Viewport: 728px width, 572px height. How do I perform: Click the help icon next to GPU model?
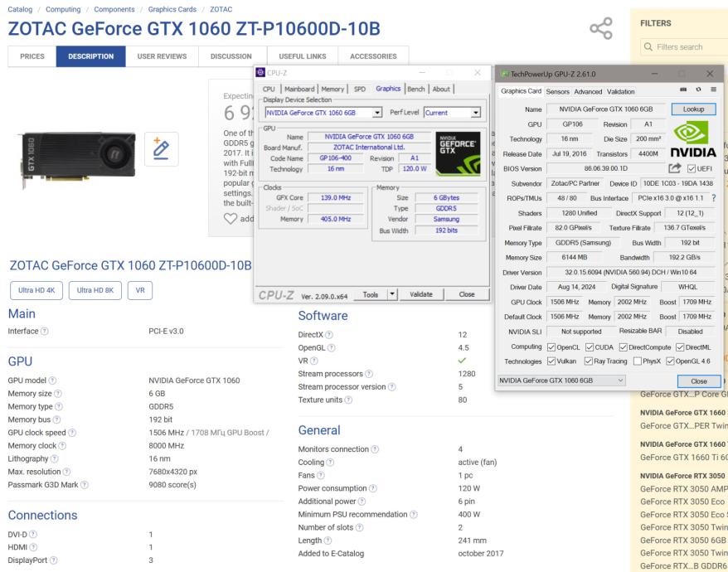point(52,381)
